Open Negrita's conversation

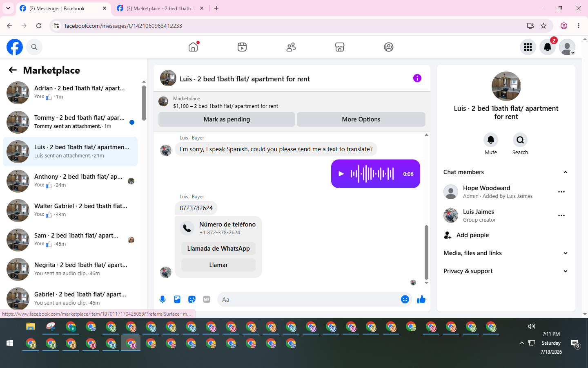70,269
